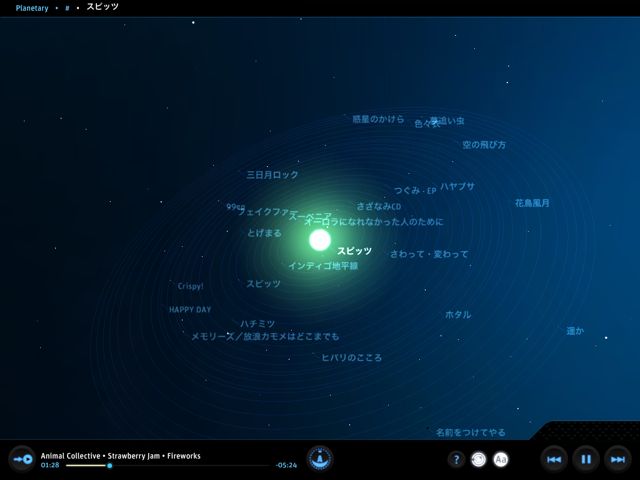Select the ホタル album label
This screenshot has width=640, height=480.
458,314
